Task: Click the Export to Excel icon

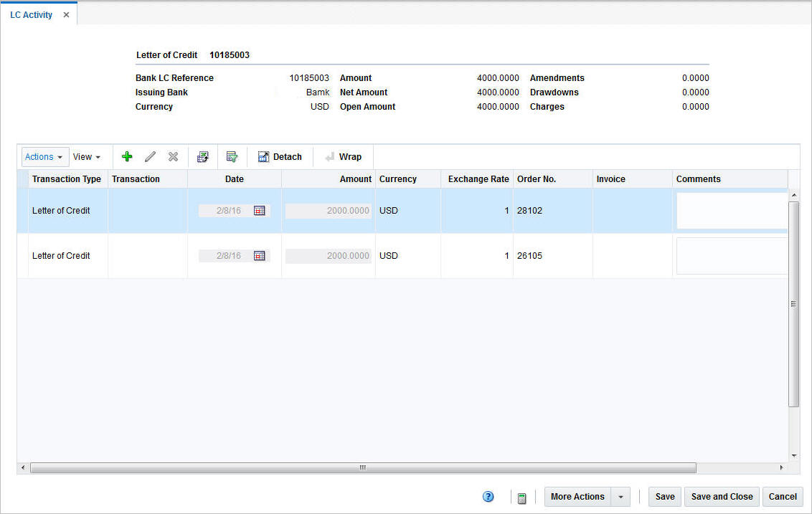Action: coord(203,156)
